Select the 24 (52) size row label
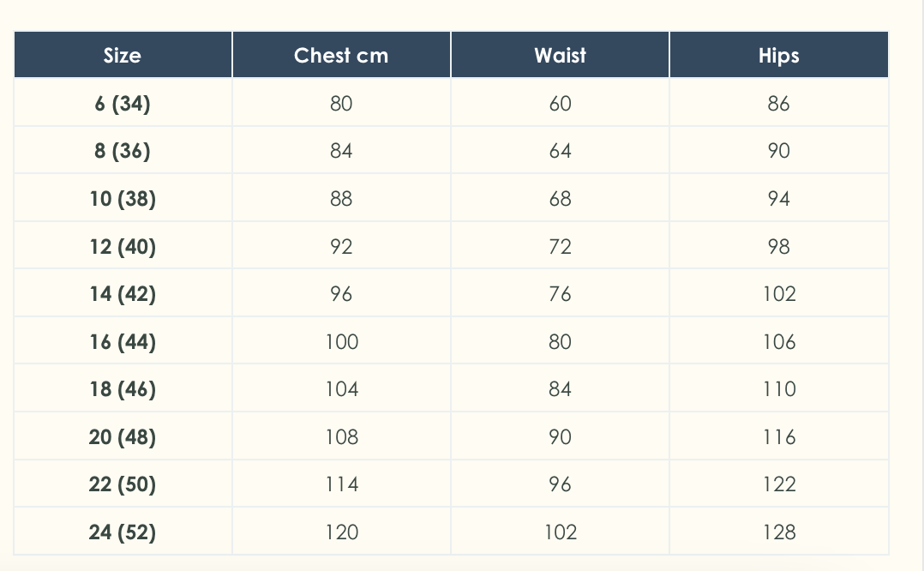The image size is (924, 571). (123, 532)
